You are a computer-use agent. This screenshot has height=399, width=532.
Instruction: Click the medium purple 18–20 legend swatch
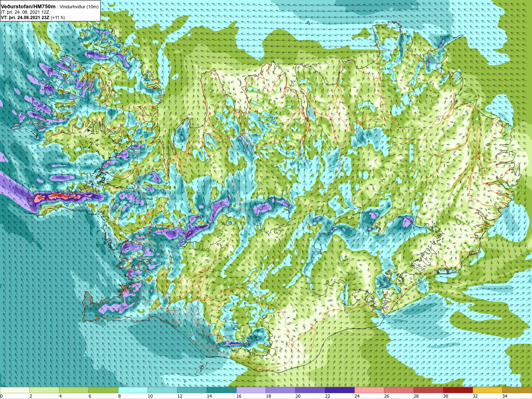[281, 390]
